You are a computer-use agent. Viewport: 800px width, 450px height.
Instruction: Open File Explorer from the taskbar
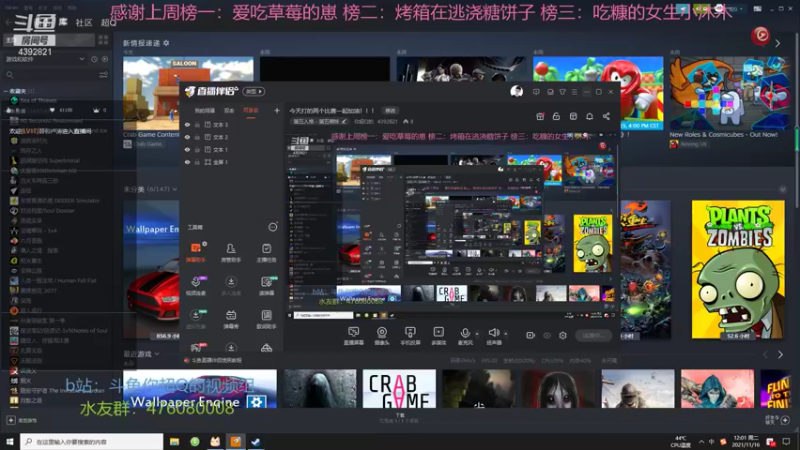pyautogui.click(x=174, y=442)
